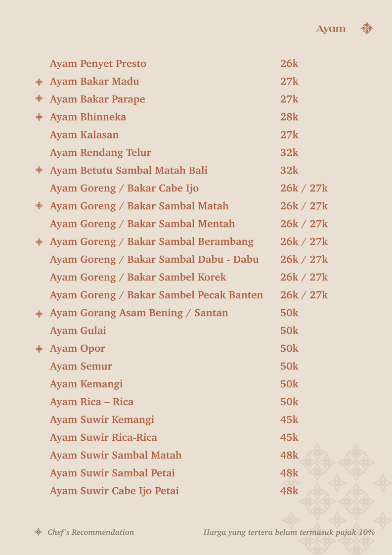Select the Ayam Rendang Telur item
This screenshot has width=392, height=555.
[100, 152]
